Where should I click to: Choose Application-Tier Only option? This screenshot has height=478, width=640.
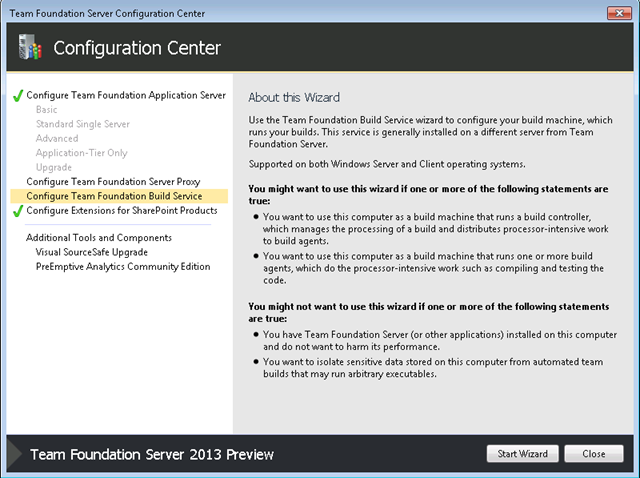[x=81, y=153]
